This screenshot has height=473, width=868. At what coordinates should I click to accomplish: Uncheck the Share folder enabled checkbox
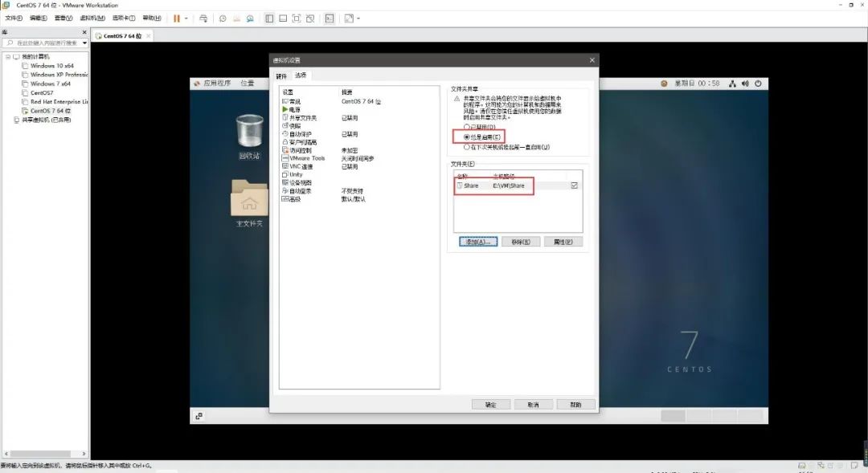click(x=574, y=186)
